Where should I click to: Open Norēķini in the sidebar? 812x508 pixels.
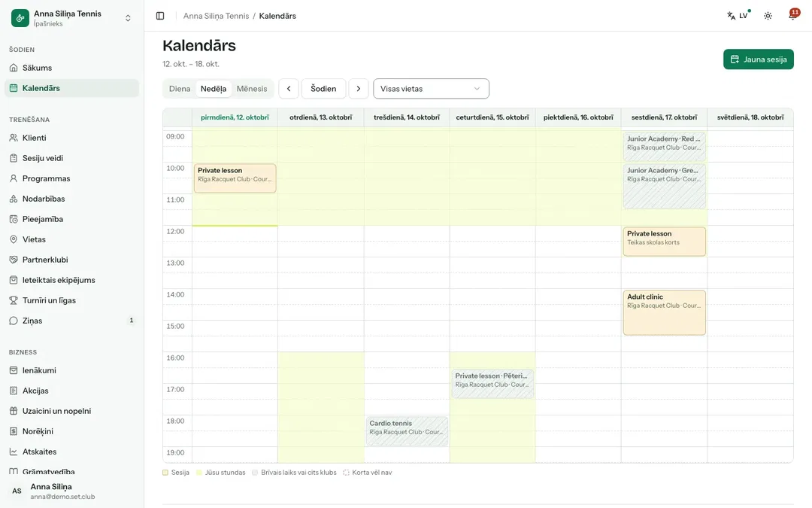(x=72, y=431)
